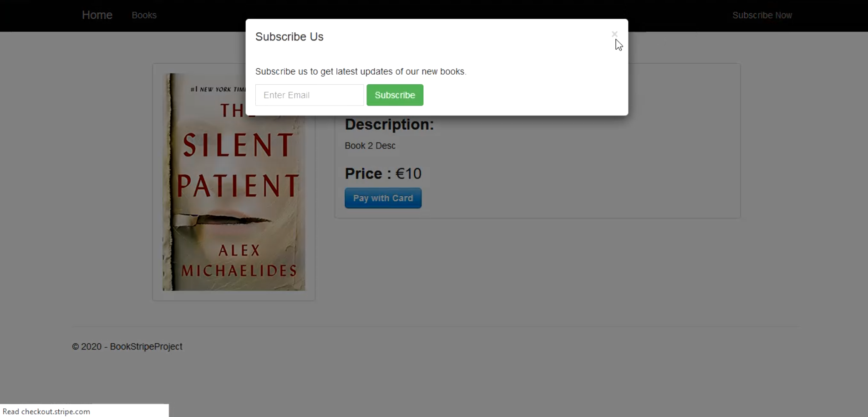Select the Book 2 Desc text

[370, 146]
